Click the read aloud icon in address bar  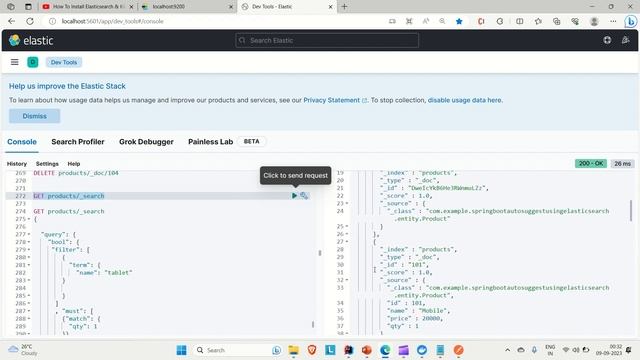(426, 21)
